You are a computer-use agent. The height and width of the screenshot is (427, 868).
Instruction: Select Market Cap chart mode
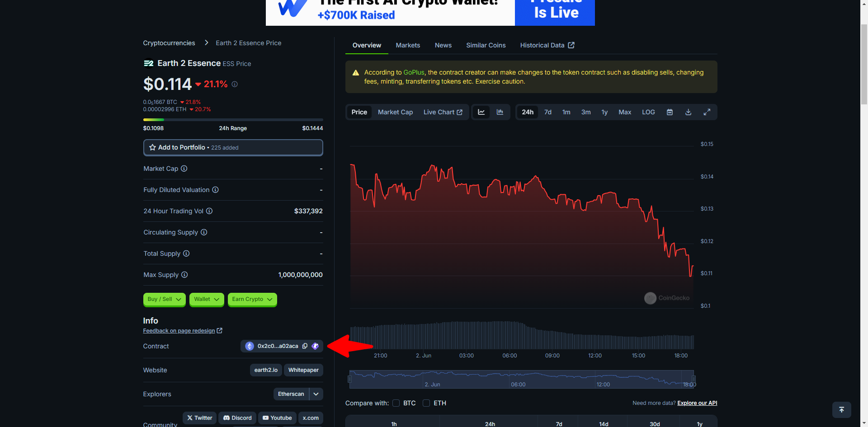point(396,112)
